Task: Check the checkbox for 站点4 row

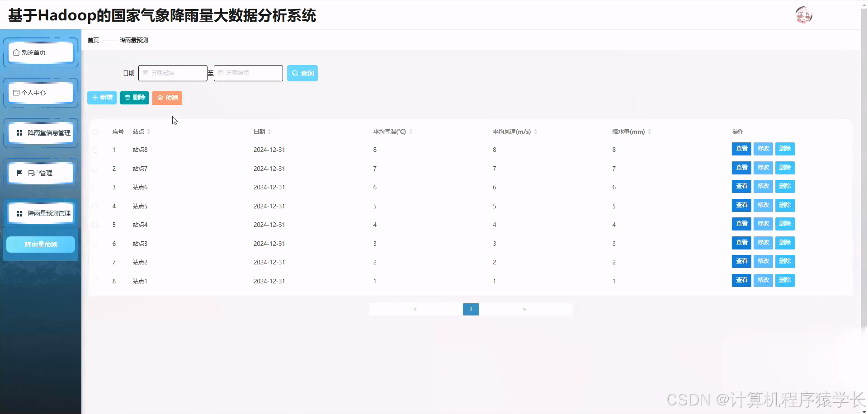Action: [x=95, y=225]
